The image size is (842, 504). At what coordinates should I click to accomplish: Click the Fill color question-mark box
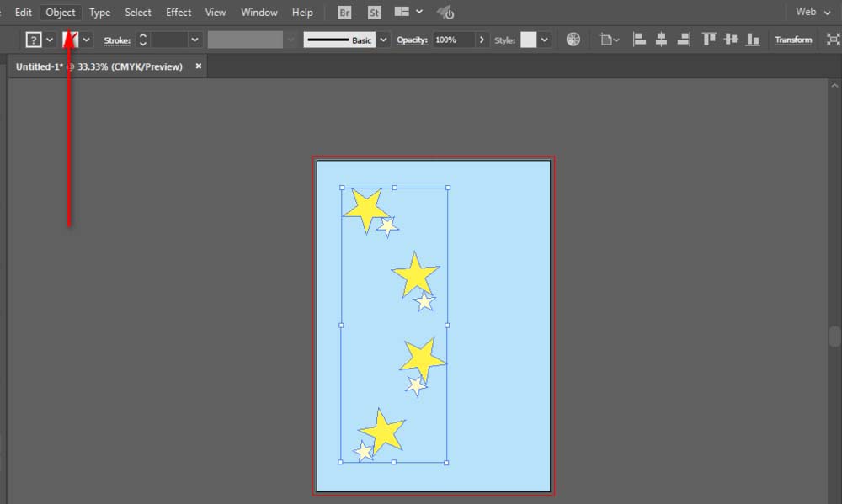click(x=34, y=40)
